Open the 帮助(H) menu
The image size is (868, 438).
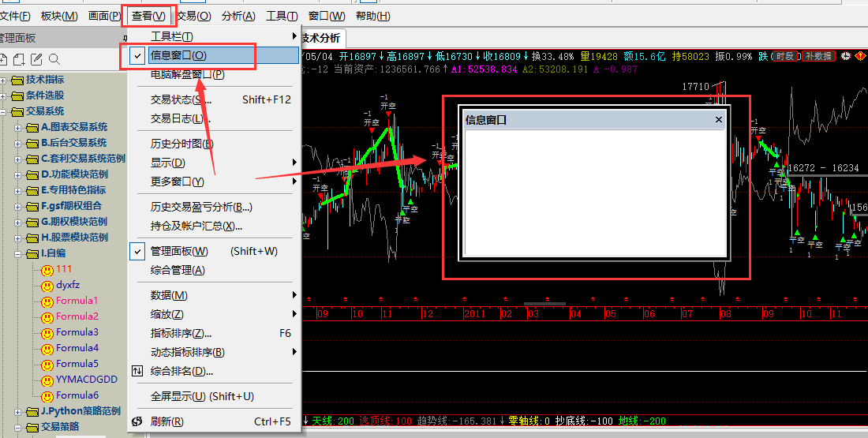coord(372,16)
